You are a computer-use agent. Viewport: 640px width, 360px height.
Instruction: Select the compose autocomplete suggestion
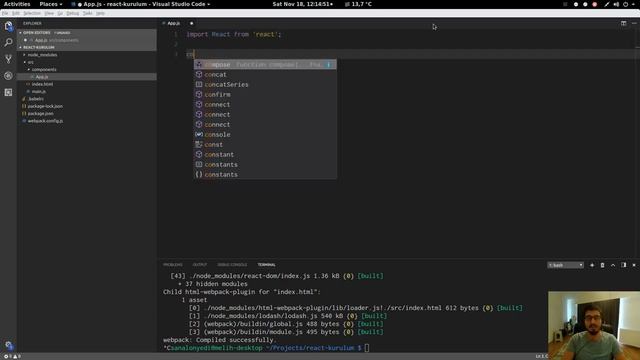[265, 64]
